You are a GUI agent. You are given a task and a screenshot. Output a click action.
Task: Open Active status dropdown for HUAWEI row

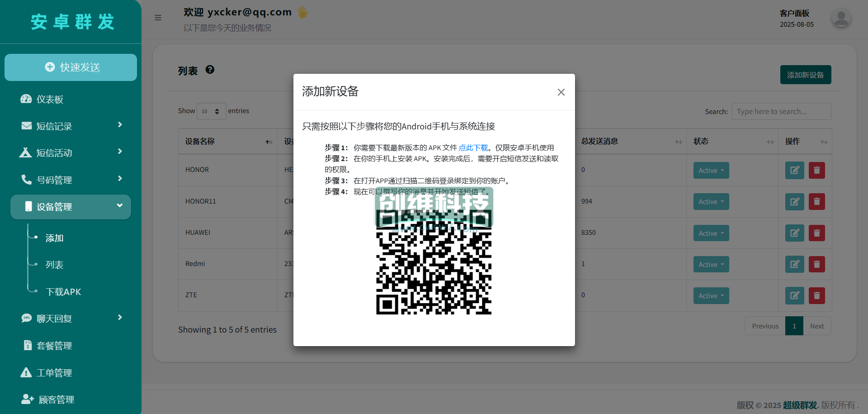pyautogui.click(x=711, y=233)
